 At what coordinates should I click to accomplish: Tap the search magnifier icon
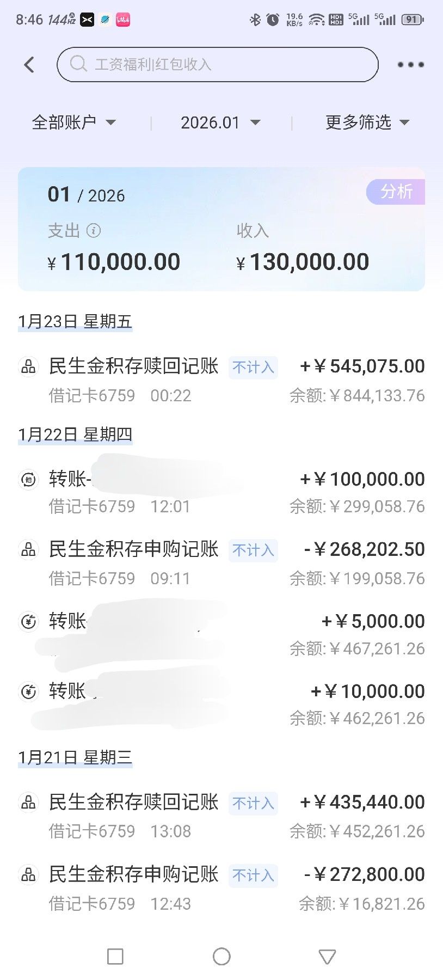[78, 64]
